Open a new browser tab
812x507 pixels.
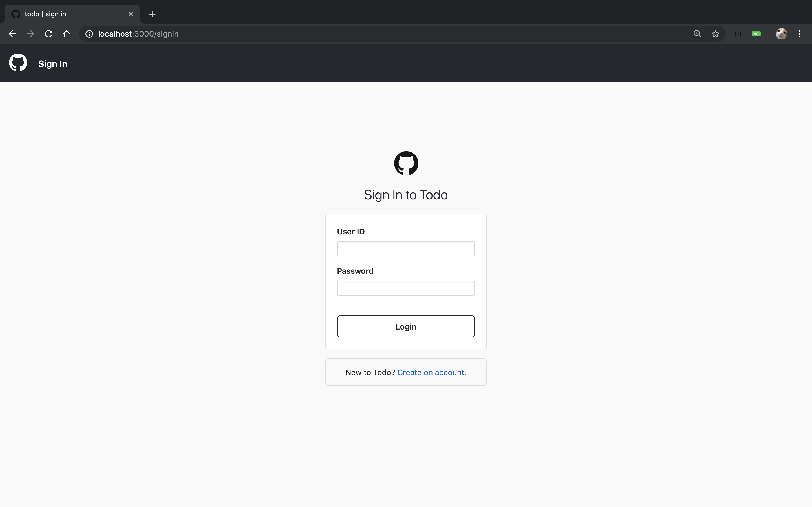click(152, 14)
